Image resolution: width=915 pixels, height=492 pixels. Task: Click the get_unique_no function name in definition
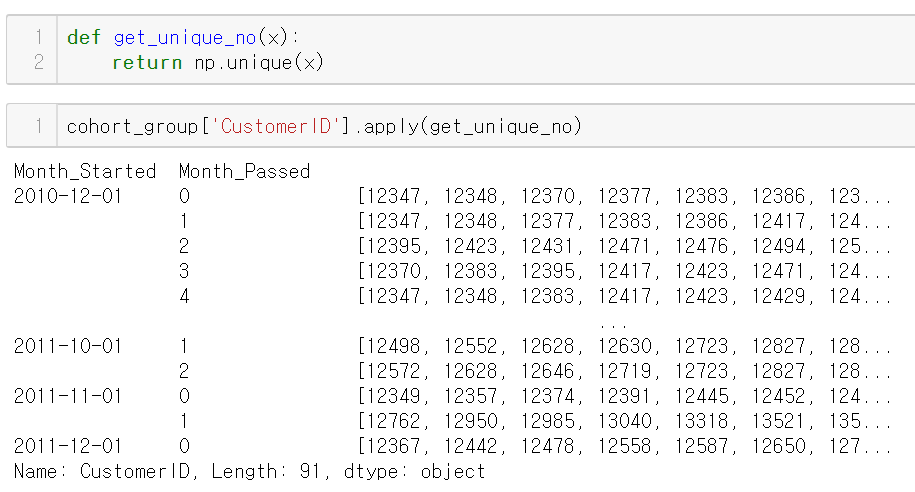coord(185,37)
